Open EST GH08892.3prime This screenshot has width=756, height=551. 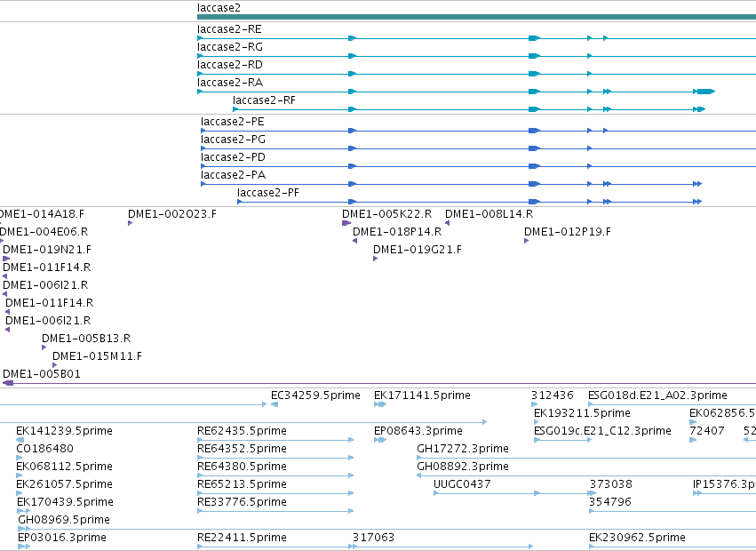point(463,467)
